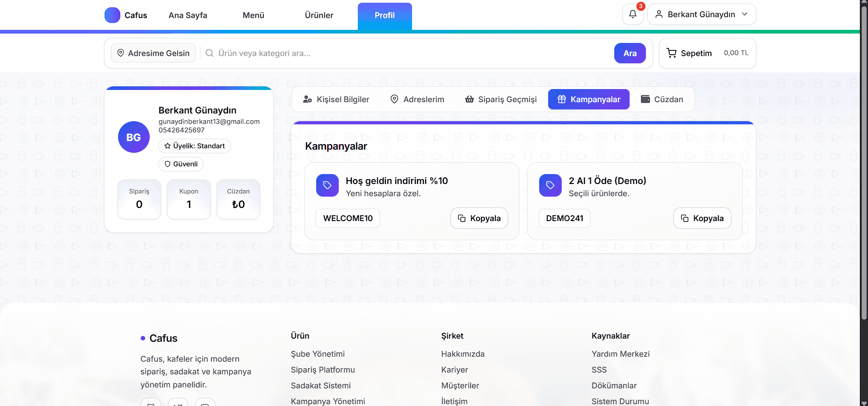Click the pin icon on Adreslerim tab
The height and width of the screenshot is (406, 868).
click(x=394, y=99)
